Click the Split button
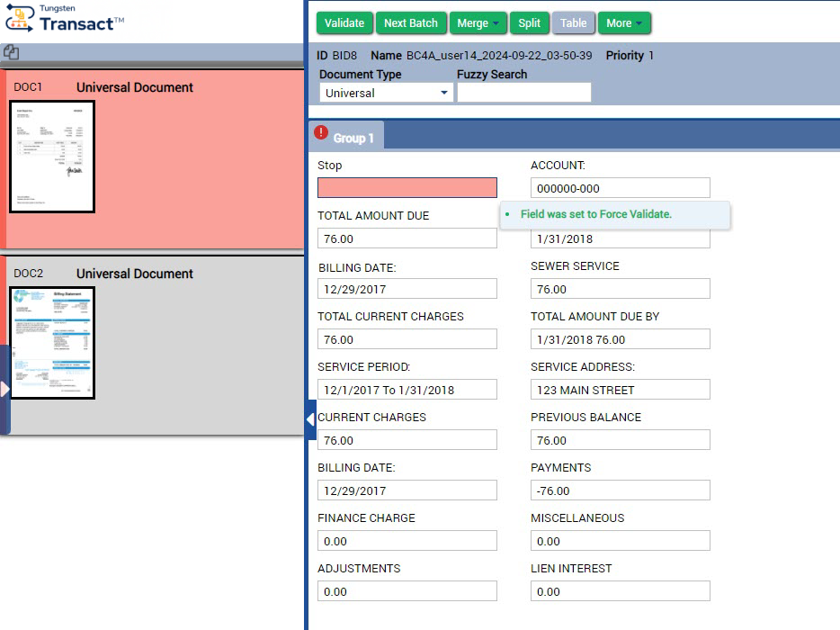 (x=529, y=23)
